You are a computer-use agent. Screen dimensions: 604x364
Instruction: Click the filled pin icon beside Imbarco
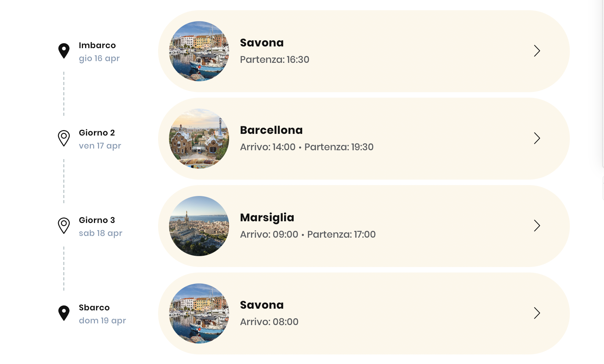click(x=64, y=51)
